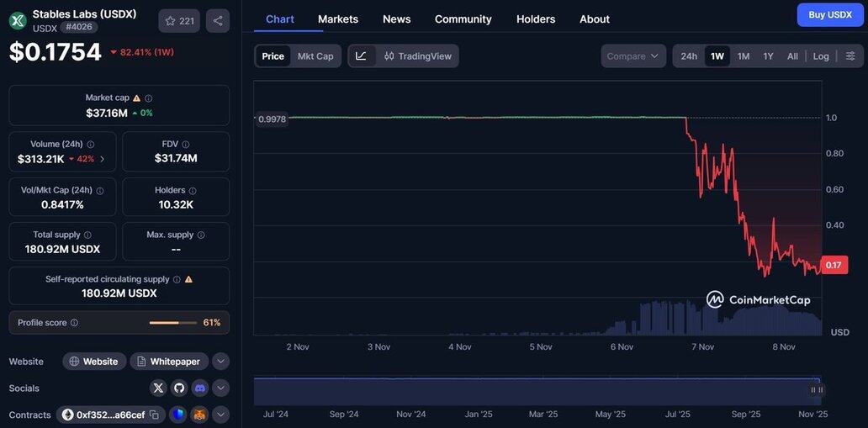This screenshot has width=868, height=428.
Task: Click the Buy USDX button
Action: tap(830, 14)
